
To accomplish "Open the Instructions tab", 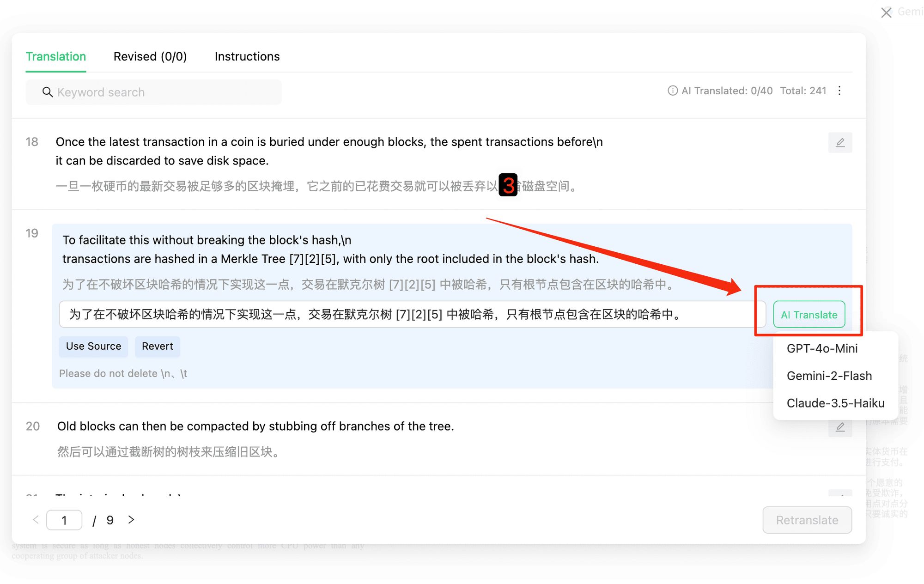I will click(247, 56).
